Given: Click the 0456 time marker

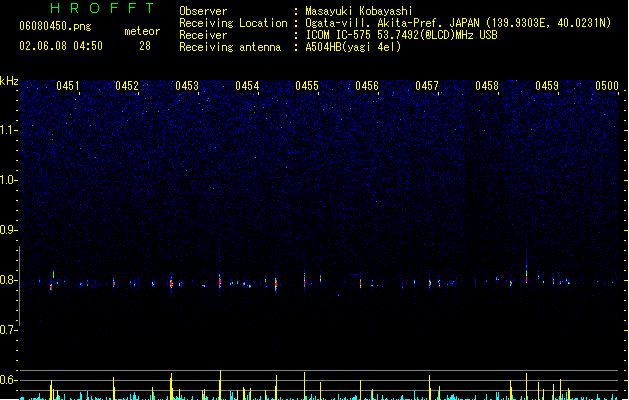Looking at the screenshot, I should coord(367,86).
